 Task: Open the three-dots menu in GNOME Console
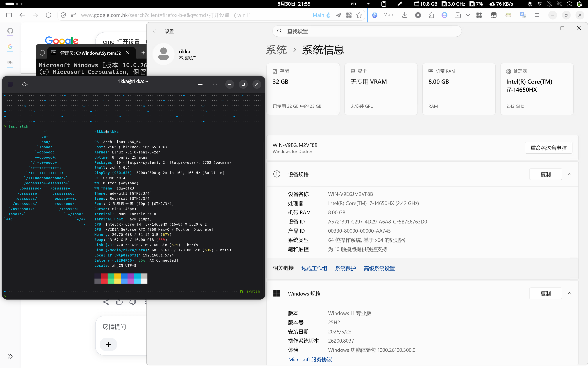pyautogui.click(x=215, y=84)
